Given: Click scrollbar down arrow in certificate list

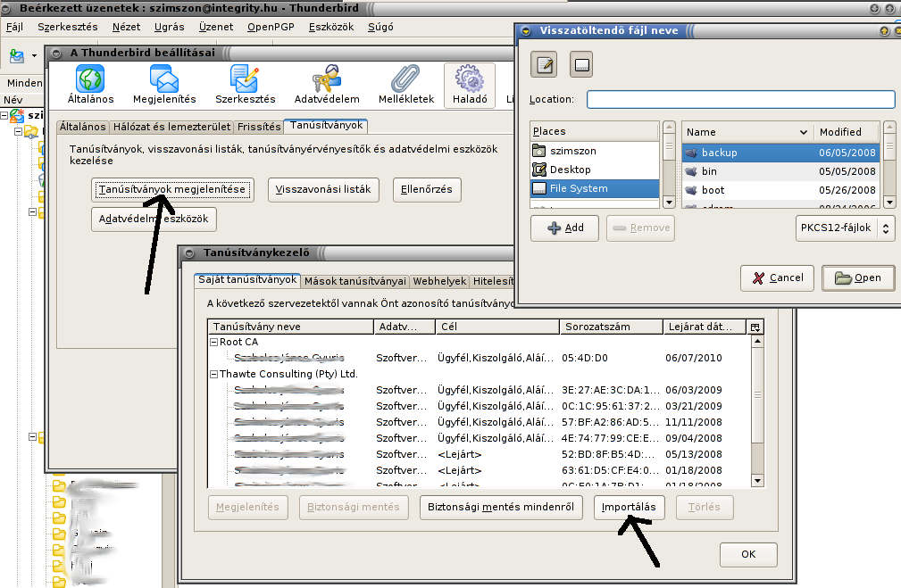Looking at the screenshot, I should point(757,481).
